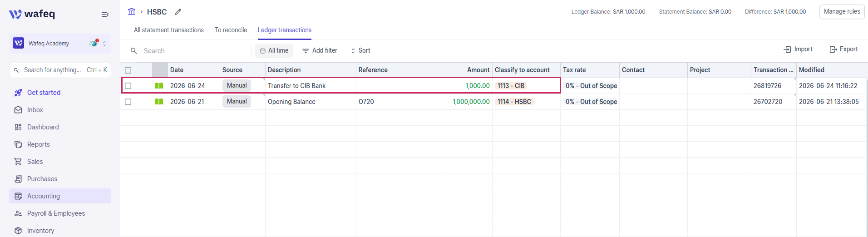Click the Import button label
The width and height of the screenshot is (868, 237).
point(803,49)
